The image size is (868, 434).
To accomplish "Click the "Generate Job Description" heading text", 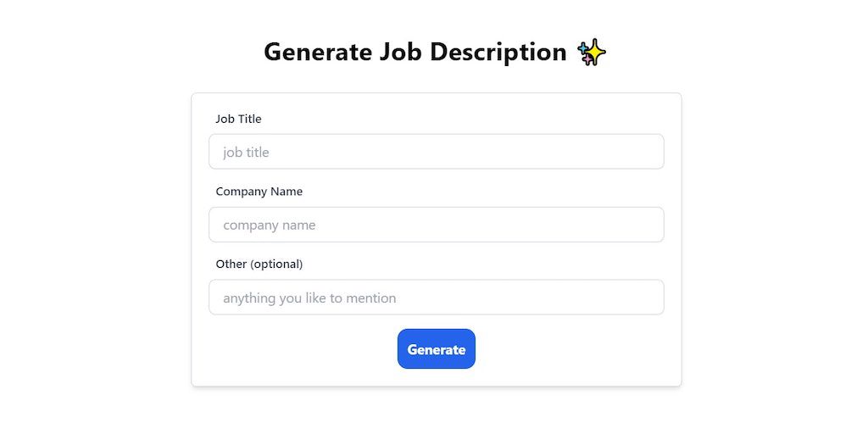I will 415,52.
